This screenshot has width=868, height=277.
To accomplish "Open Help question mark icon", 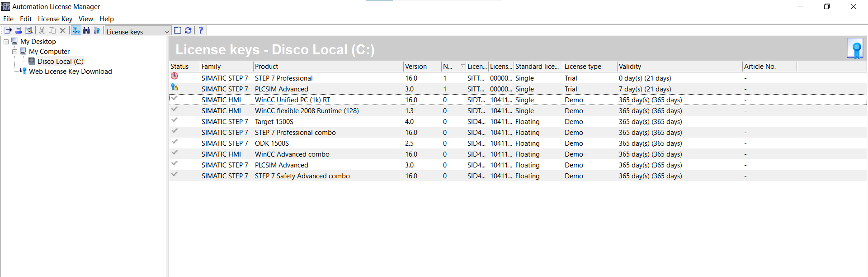I will click(201, 30).
